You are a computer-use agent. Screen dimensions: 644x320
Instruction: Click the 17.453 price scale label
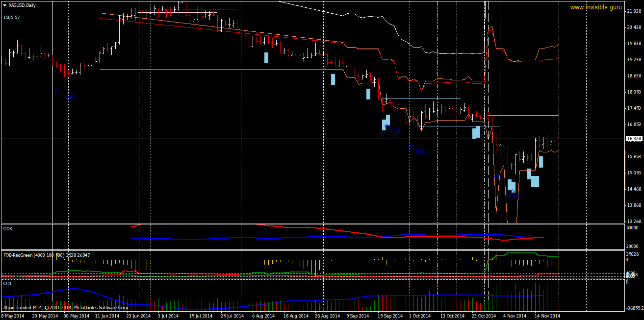click(634, 108)
